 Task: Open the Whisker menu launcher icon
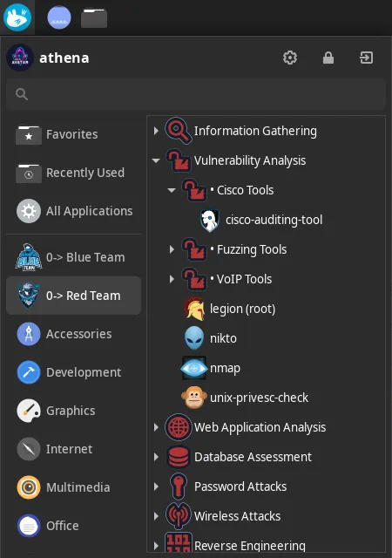(17, 17)
